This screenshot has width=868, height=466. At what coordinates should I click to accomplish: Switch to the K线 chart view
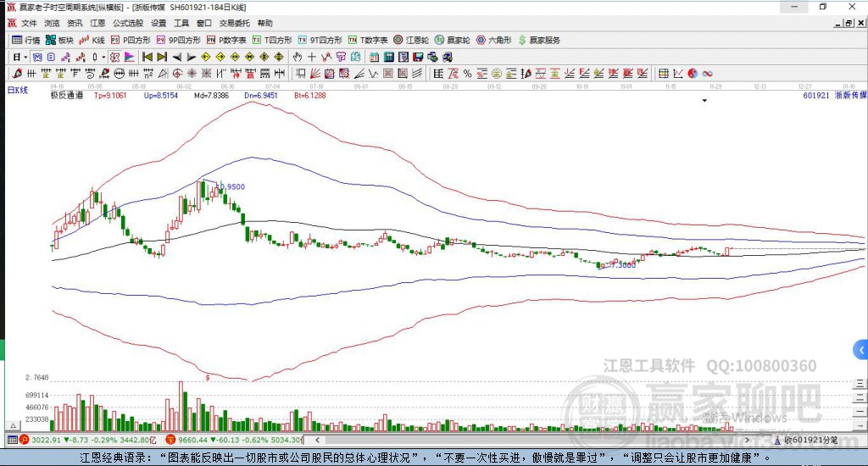(x=92, y=40)
